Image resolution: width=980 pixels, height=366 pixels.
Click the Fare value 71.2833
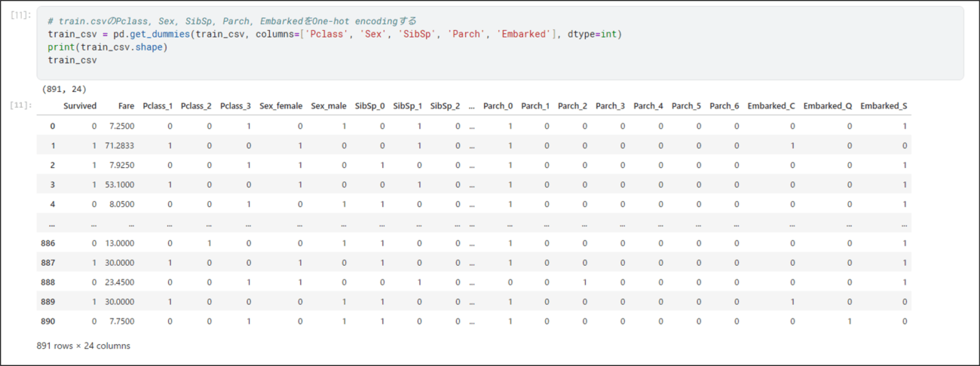[119, 145]
